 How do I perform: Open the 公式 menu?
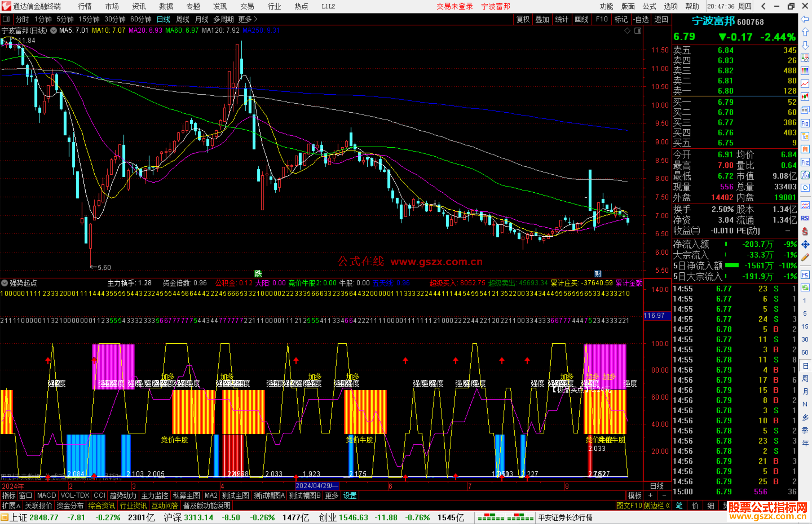pos(649,6)
